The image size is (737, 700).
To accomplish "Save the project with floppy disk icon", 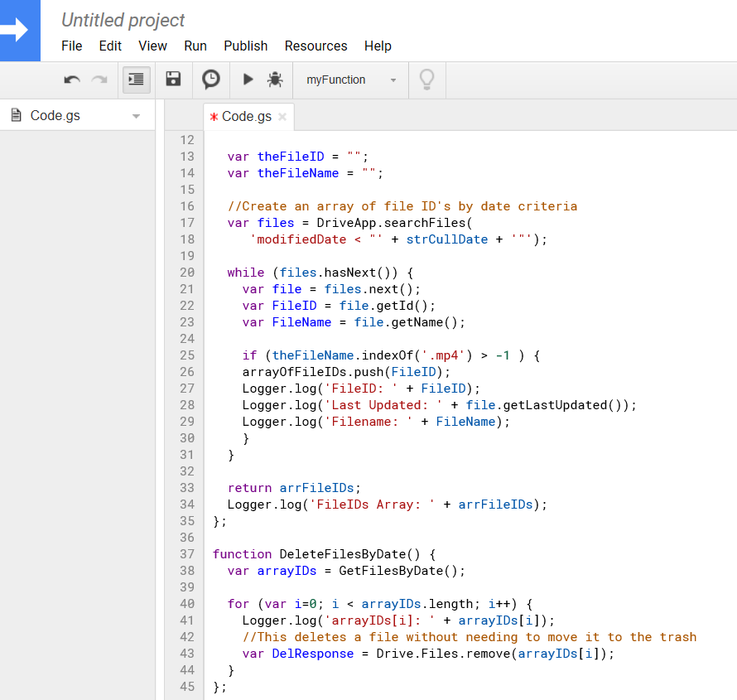I will [x=173, y=80].
